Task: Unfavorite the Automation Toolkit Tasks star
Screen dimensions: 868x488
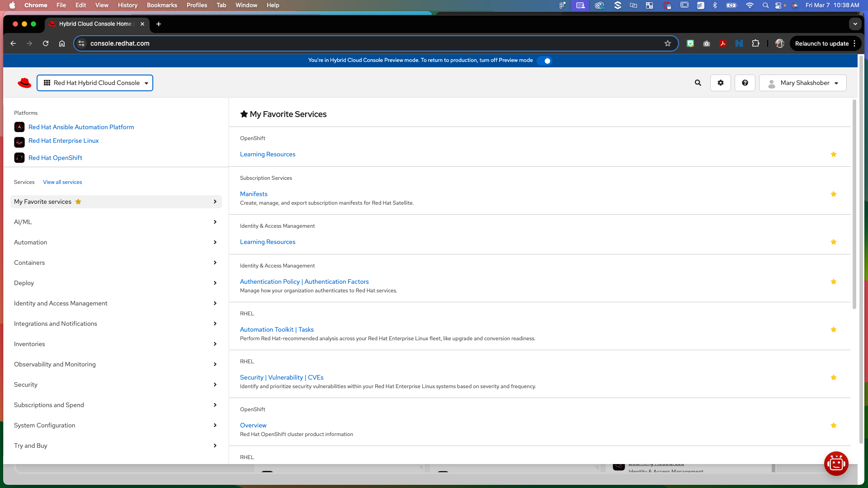Action: (834, 329)
